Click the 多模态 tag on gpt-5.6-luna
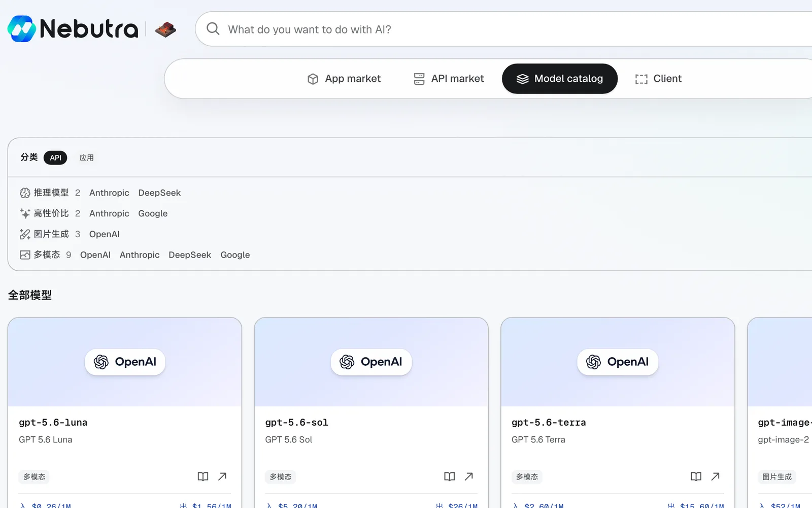This screenshot has height=508, width=812. [x=34, y=477]
